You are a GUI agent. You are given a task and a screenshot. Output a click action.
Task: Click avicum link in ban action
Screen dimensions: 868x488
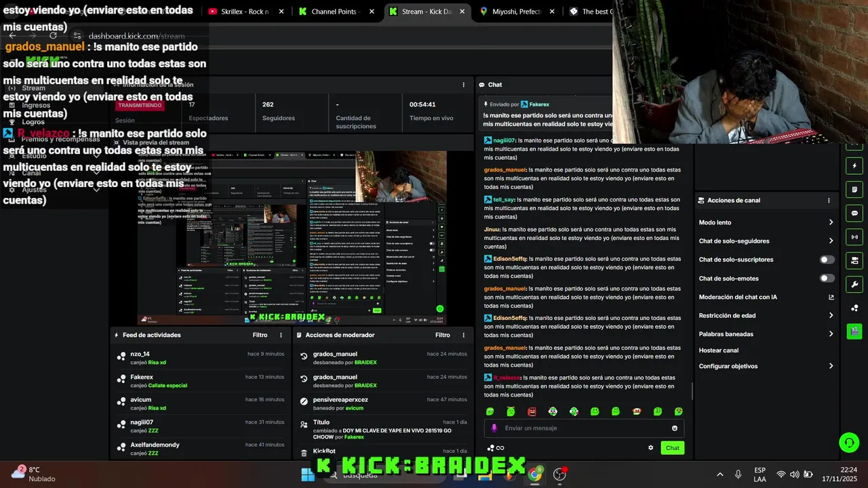(x=354, y=408)
